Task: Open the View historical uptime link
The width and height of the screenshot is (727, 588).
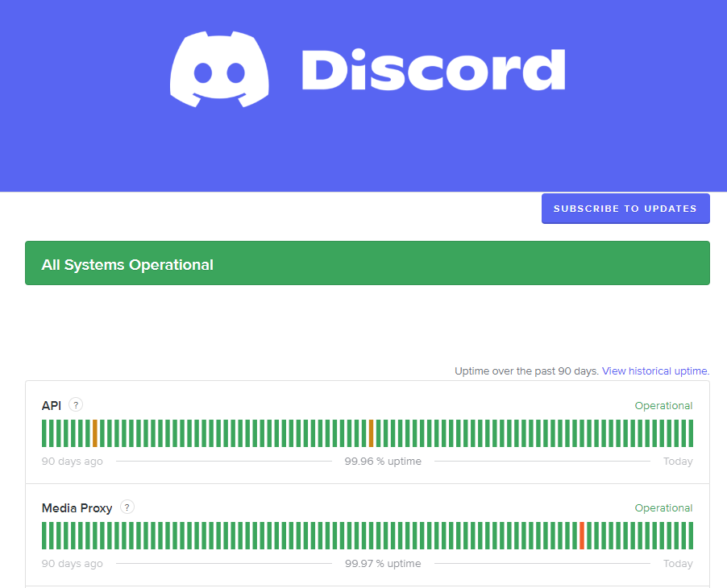Action: click(655, 371)
